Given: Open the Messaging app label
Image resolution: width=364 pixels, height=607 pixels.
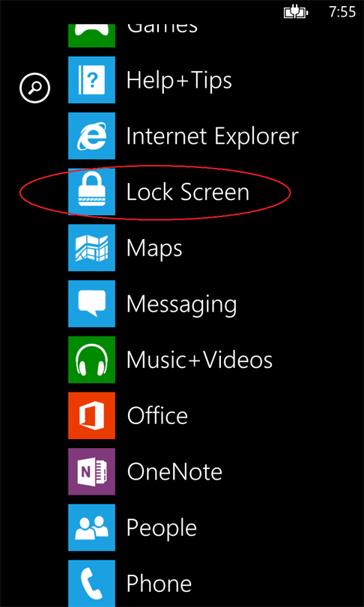Looking at the screenshot, I should point(181,306).
